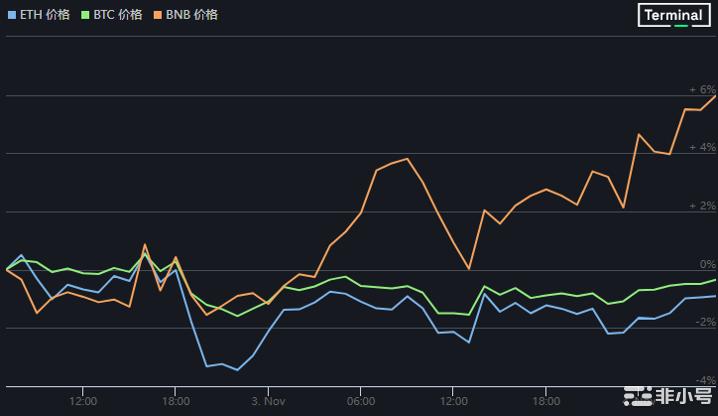Click the green BTC legend color marker
The image size is (718, 416).
click(x=85, y=15)
